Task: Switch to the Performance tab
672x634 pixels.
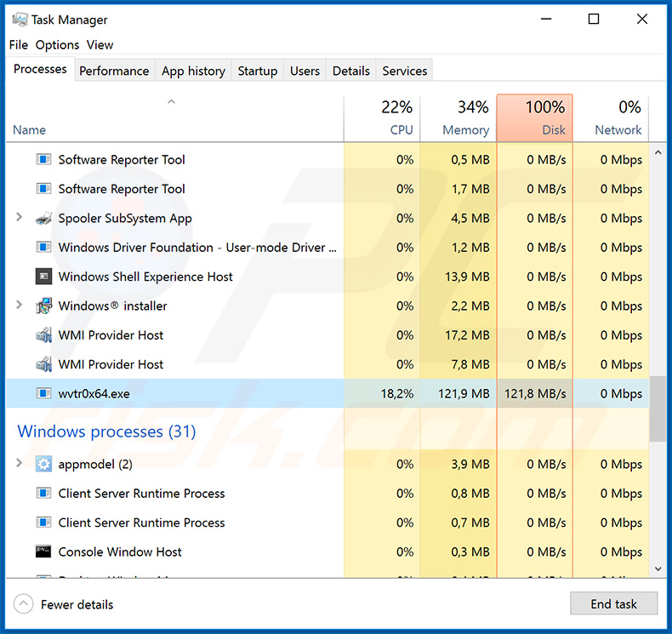Action: point(114,71)
